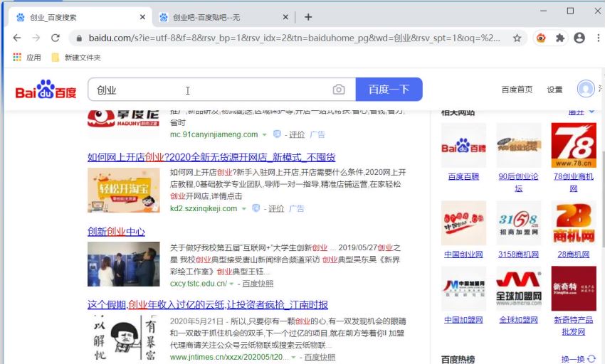Click the 中国创业网 site logo
Screen dimensions: 605x364
pyautogui.click(x=463, y=223)
